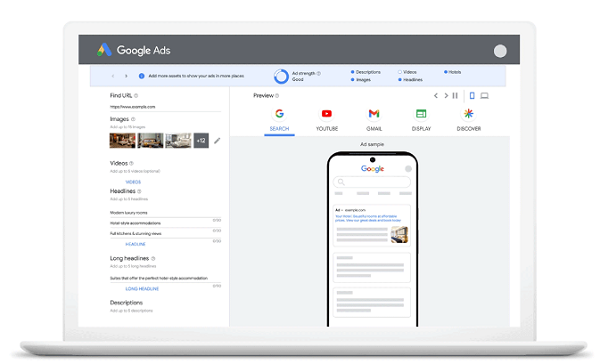Open help icon next to Headlines
Screen dimensions: 600x364
[x=139, y=191]
